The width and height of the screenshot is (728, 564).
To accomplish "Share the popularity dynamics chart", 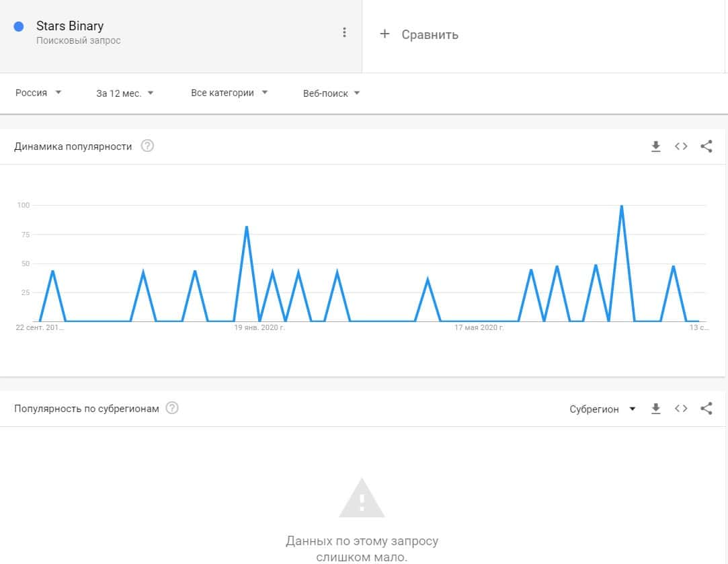I will pyautogui.click(x=706, y=147).
